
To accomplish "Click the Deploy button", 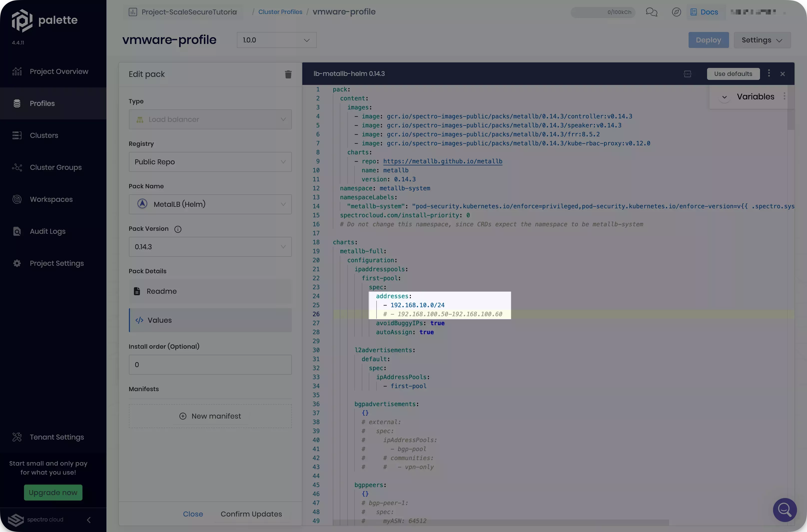I will [x=708, y=40].
